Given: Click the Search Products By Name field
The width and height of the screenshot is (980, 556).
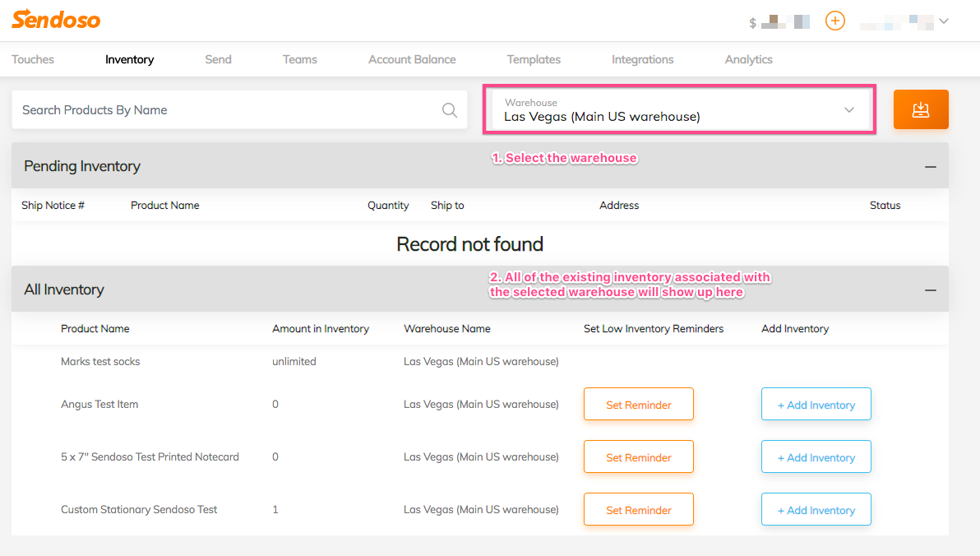Looking at the screenshot, I should click(222, 110).
